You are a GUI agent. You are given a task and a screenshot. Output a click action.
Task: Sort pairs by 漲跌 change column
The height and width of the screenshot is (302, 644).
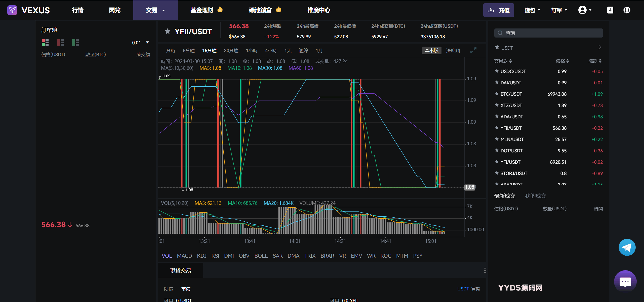[x=595, y=61]
